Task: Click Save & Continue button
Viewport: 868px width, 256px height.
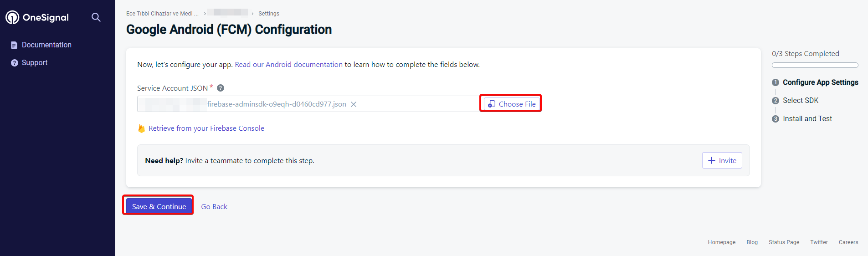Action: [159, 206]
